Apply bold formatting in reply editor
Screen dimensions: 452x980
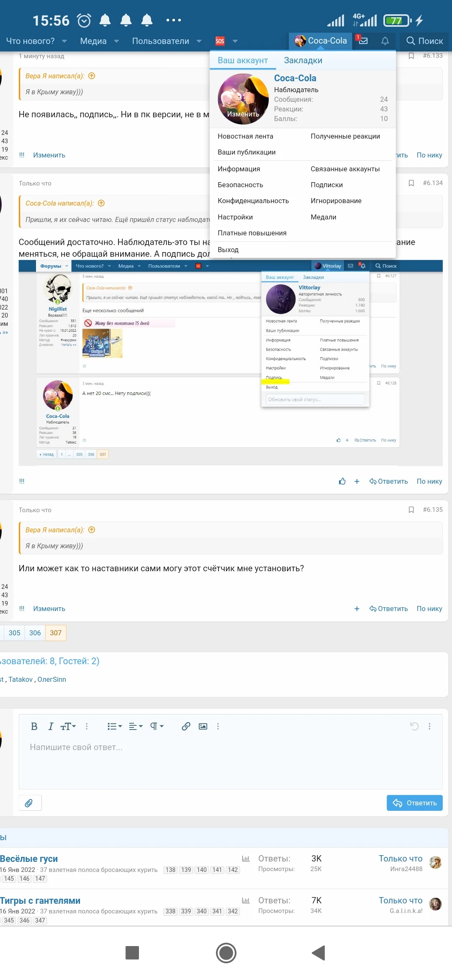(34, 726)
